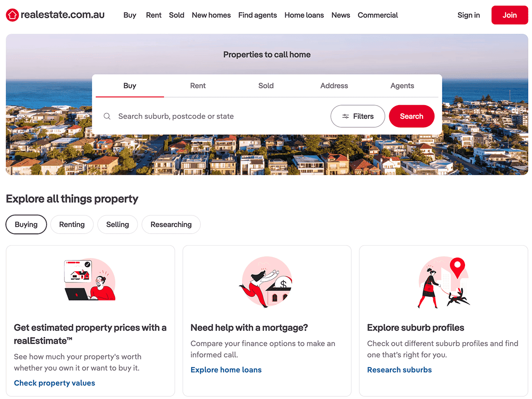Open Home loans in top navigation
This screenshot has height=399, width=532.
click(x=304, y=15)
